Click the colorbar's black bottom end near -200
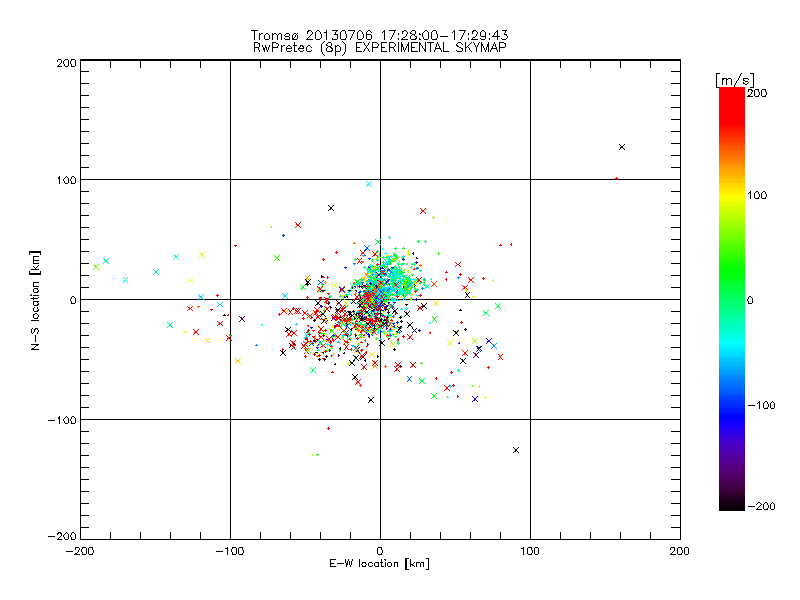 732,504
